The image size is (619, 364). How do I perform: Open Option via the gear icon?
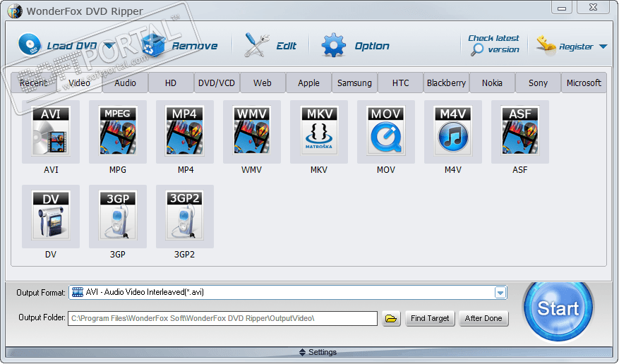point(334,45)
